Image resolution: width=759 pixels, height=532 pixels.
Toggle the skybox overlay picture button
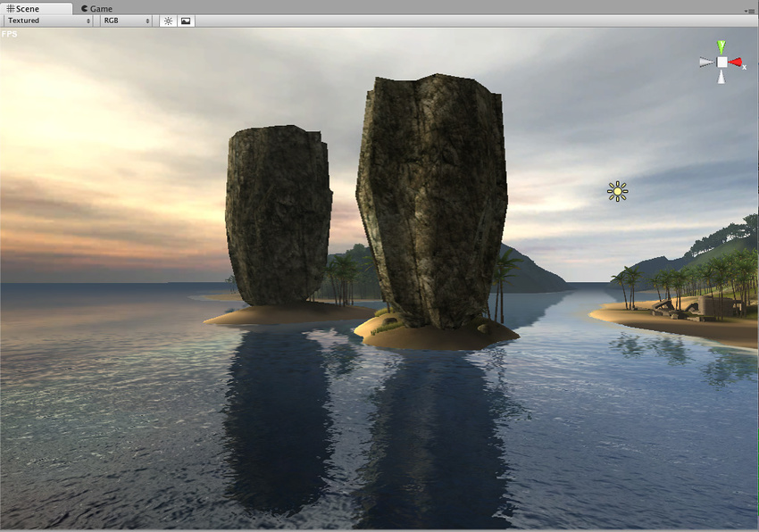coord(186,21)
